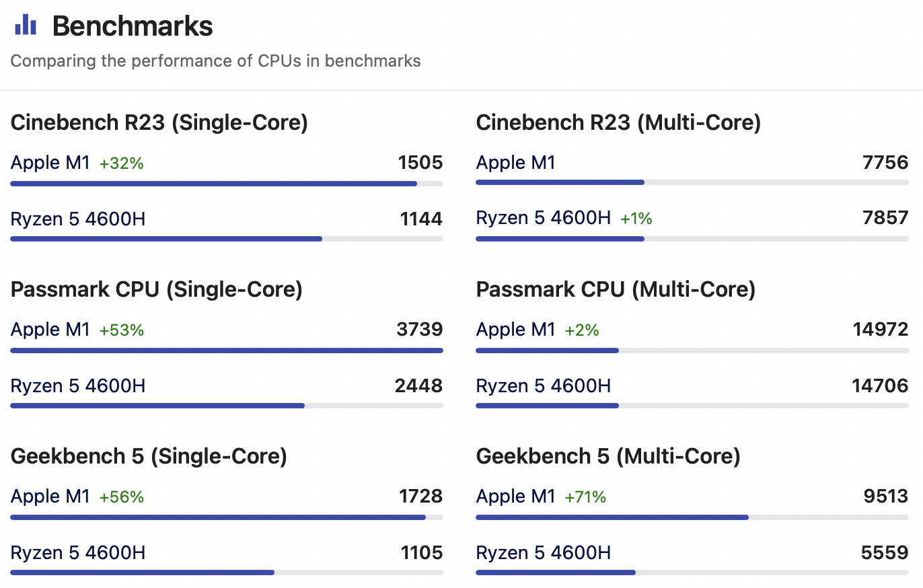
Task: Click Cinebench R23 (Multi-Core) heading
Action: (x=618, y=122)
